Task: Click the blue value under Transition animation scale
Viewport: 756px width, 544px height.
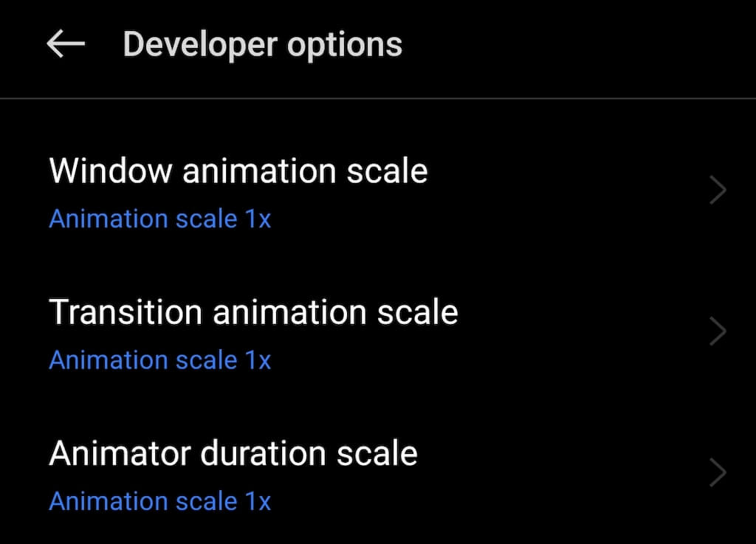Action: pyautogui.click(x=160, y=360)
